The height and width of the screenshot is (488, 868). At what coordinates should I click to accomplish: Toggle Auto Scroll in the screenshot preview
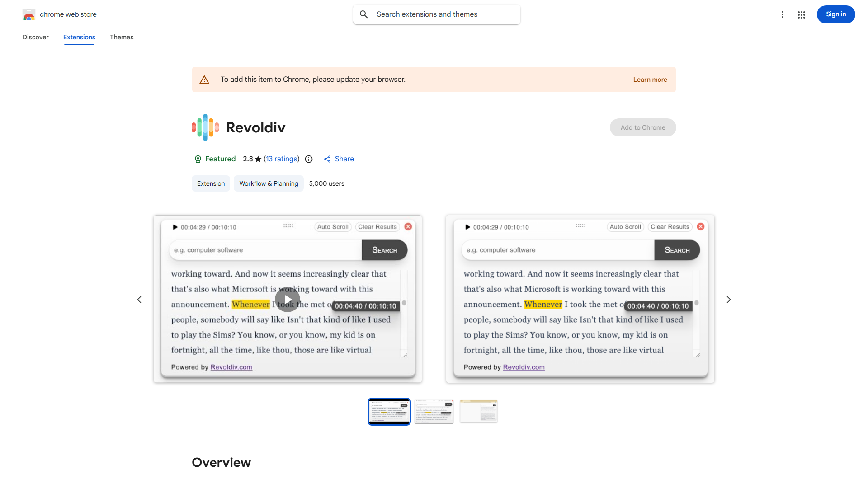coord(333,227)
